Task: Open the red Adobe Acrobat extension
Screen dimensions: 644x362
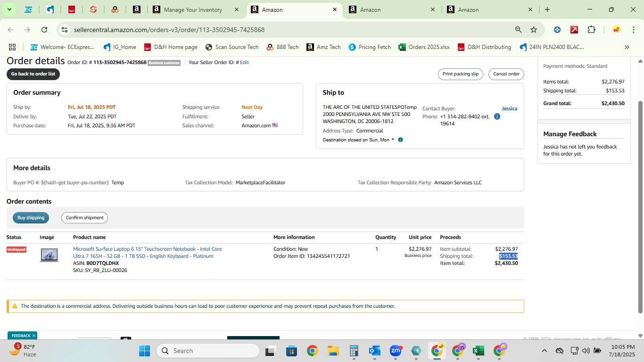Action: 574,30
